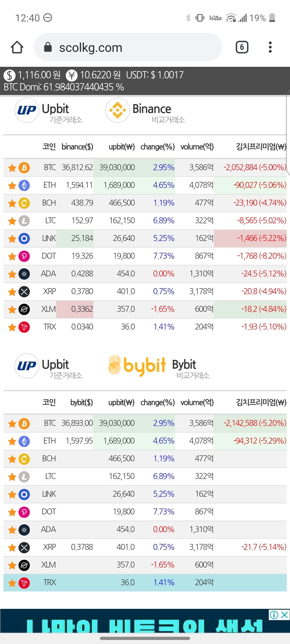The width and height of the screenshot is (290, 644).
Task: Toggle the TRX favorite star in Bybit table
Action: [x=12, y=583]
